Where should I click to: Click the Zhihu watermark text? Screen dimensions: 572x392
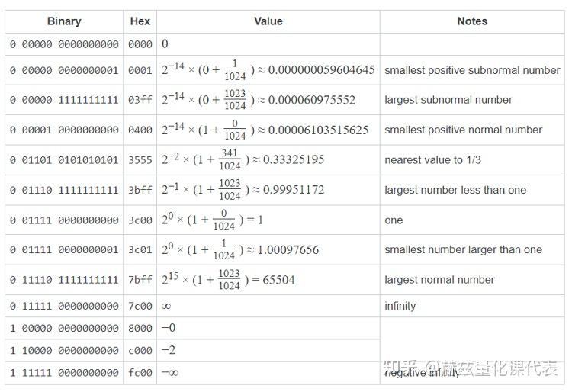471,368
